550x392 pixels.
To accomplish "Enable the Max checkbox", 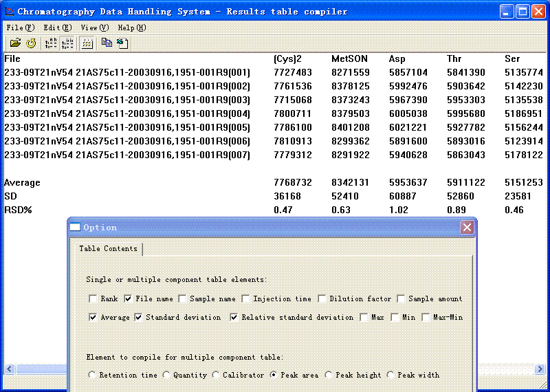I will point(364,317).
